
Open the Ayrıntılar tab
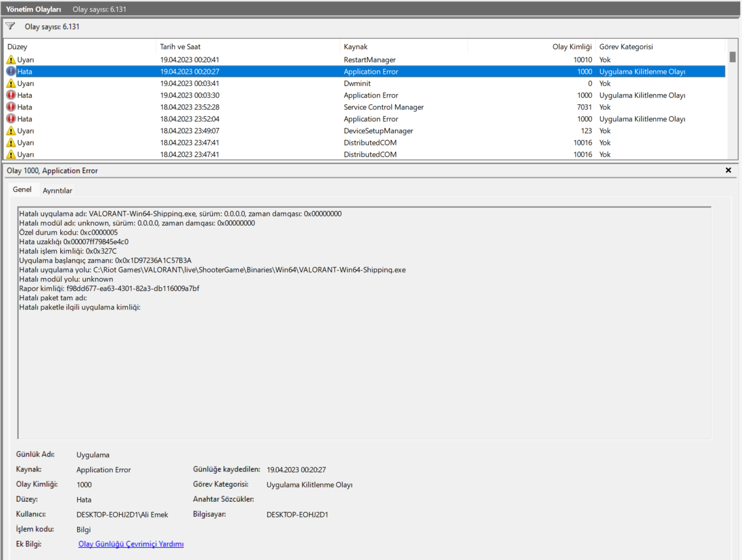point(58,191)
